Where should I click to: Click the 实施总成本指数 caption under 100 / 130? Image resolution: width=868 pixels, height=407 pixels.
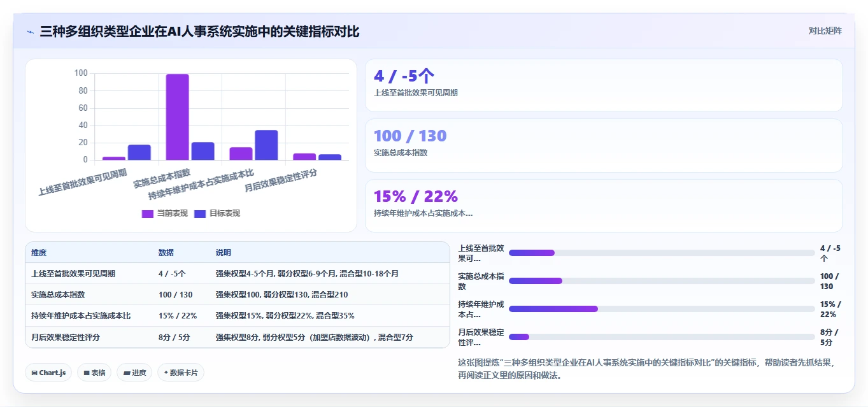click(401, 153)
